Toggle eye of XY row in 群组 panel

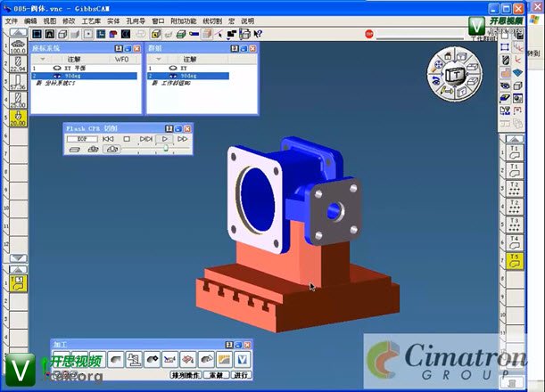173,68
